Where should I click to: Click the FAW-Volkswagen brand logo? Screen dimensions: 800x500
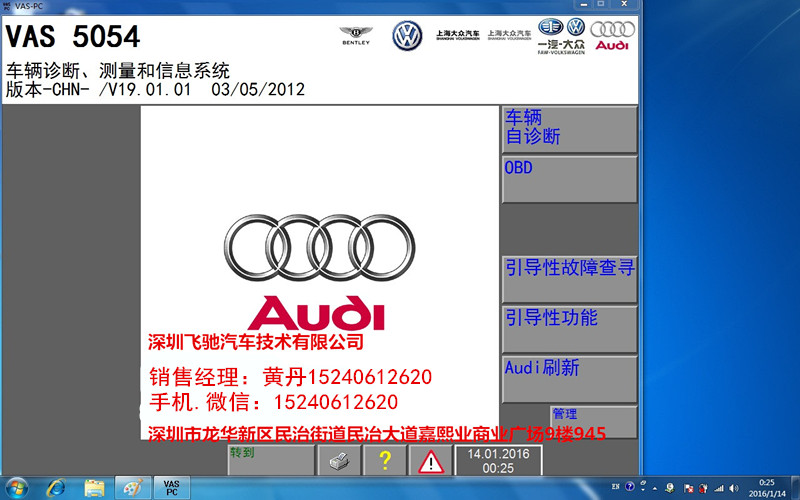coord(561,33)
